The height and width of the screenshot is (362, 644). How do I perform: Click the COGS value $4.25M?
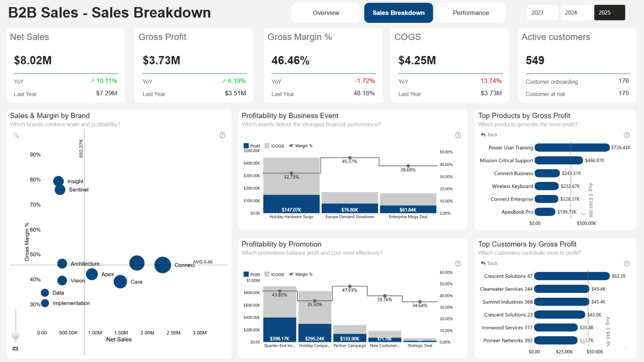pos(417,60)
